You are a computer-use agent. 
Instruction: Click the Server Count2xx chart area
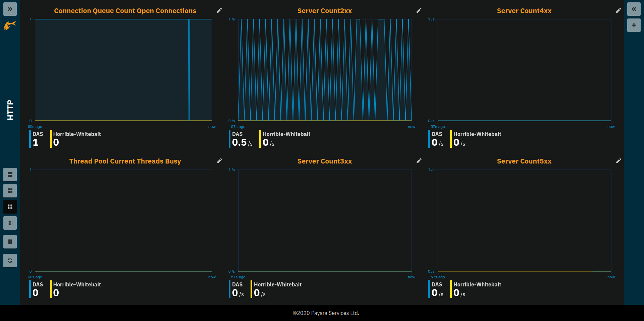click(325, 70)
